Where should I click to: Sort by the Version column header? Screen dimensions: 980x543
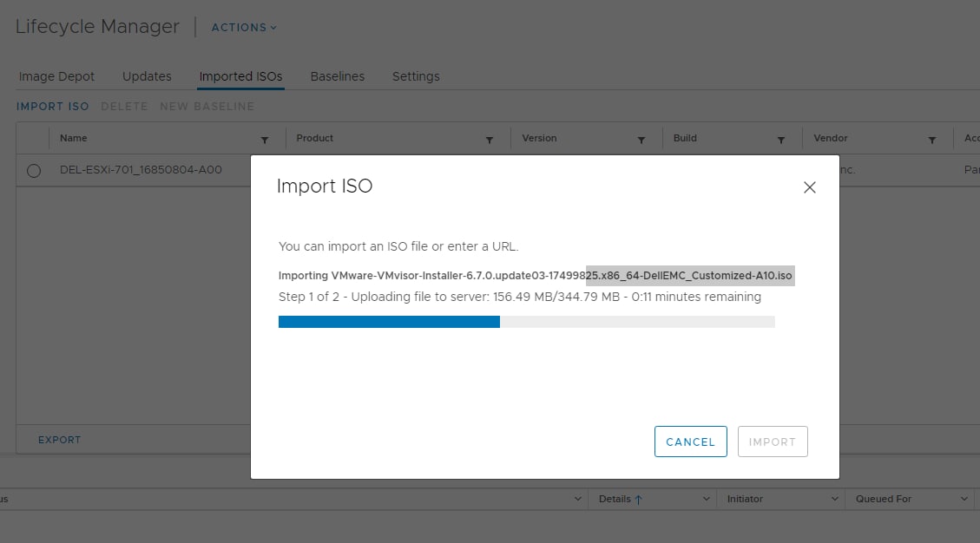pos(539,138)
